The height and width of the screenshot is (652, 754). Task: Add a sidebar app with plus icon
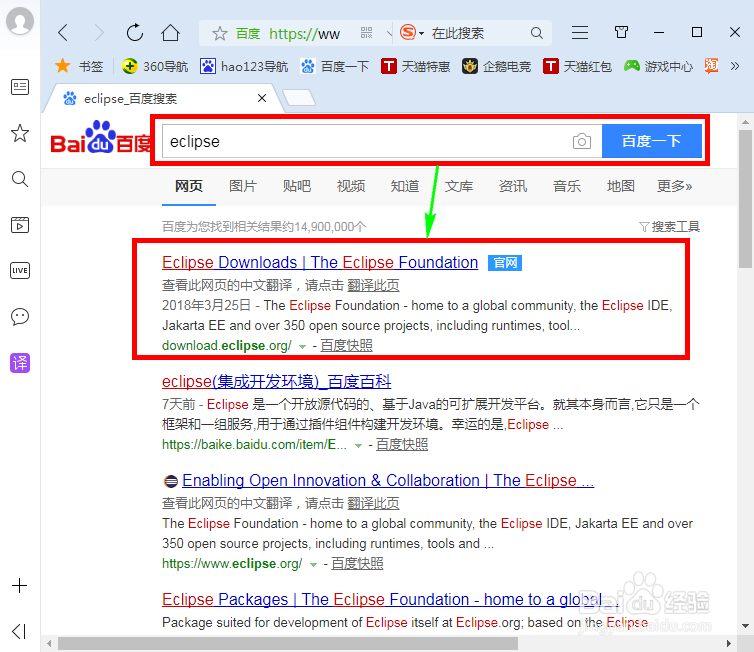pos(19,585)
